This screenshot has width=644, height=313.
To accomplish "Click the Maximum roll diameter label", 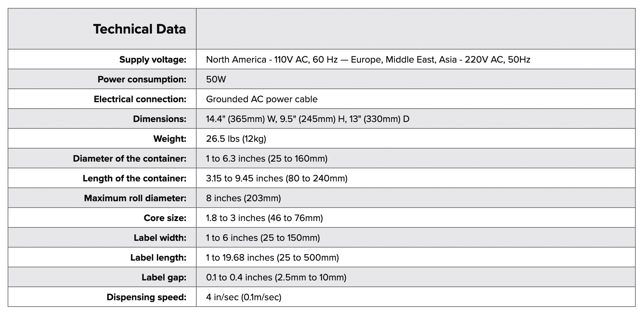I will [x=135, y=198].
